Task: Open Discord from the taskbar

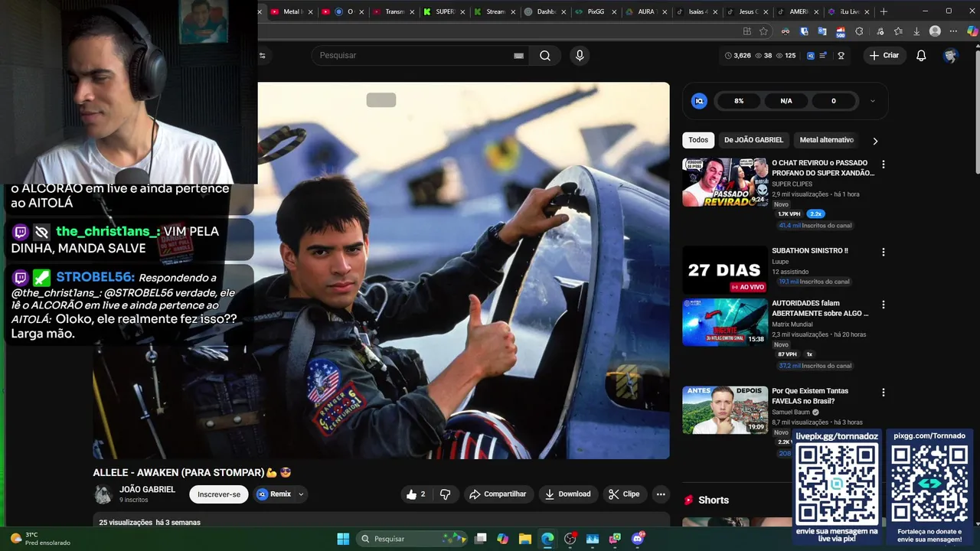Action: tap(638, 539)
